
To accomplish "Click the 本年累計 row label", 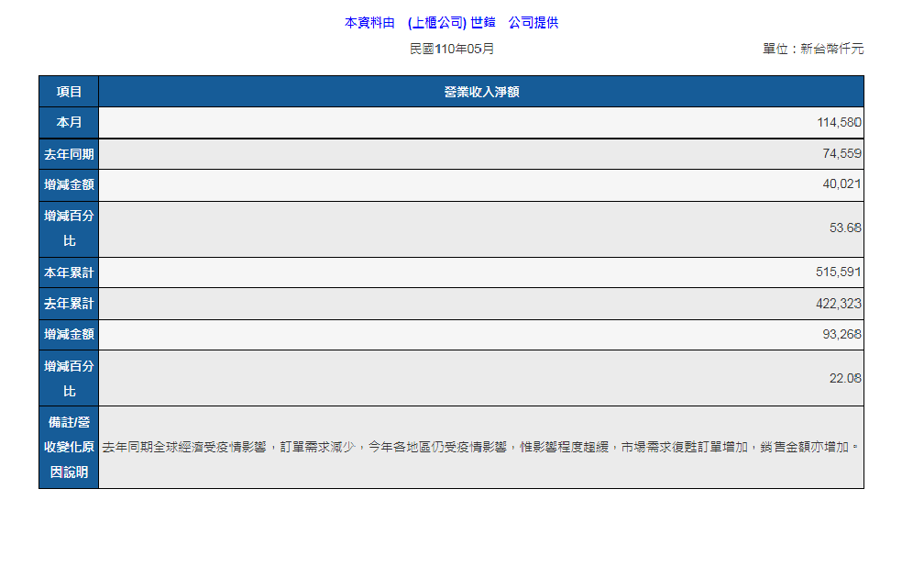I will (69, 272).
